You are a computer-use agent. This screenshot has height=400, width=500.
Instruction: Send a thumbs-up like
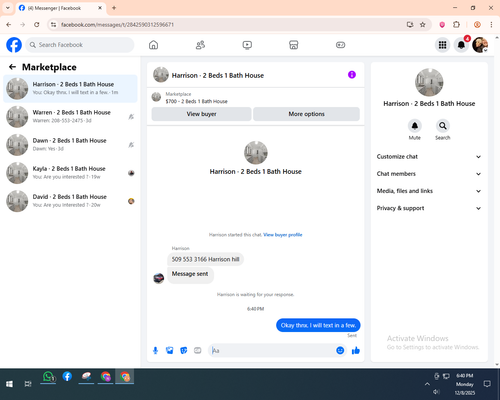click(356, 350)
